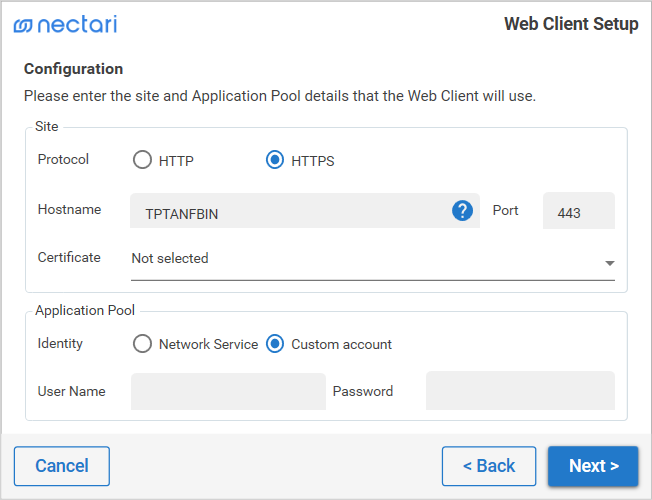The height and width of the screenshot is (500, 652).
Task: Click the Configuration heading
Action: pos(74,69)
